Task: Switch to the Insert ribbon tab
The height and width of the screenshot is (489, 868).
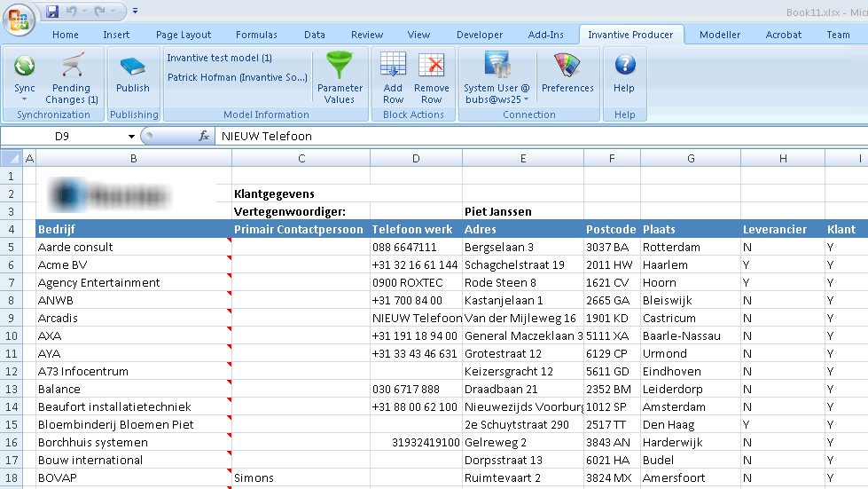Action: (116, 35)
